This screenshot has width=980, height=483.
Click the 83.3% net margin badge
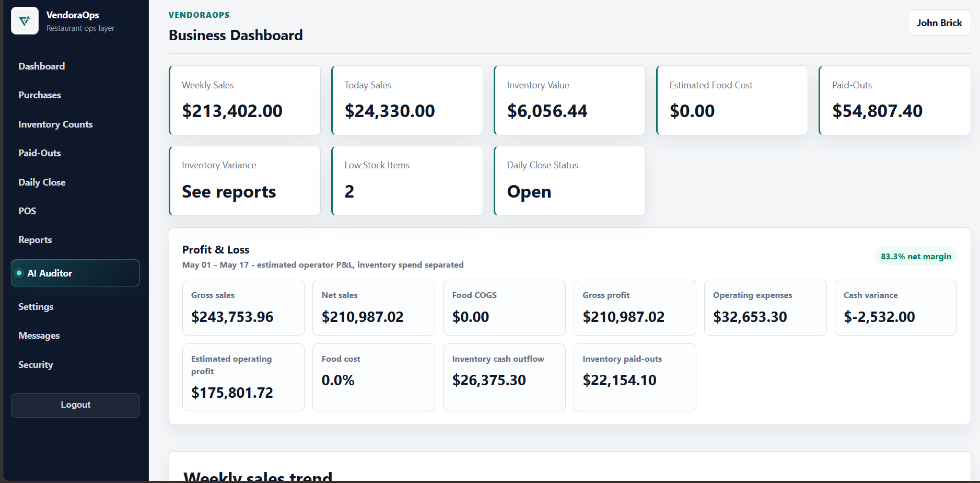(916, 256)
